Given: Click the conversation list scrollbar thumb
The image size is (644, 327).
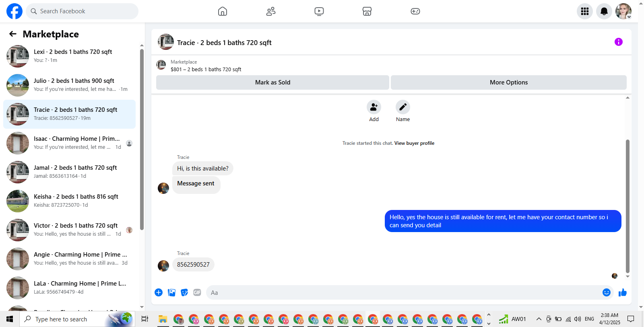Looking at the screenshot, I should 142,140.
